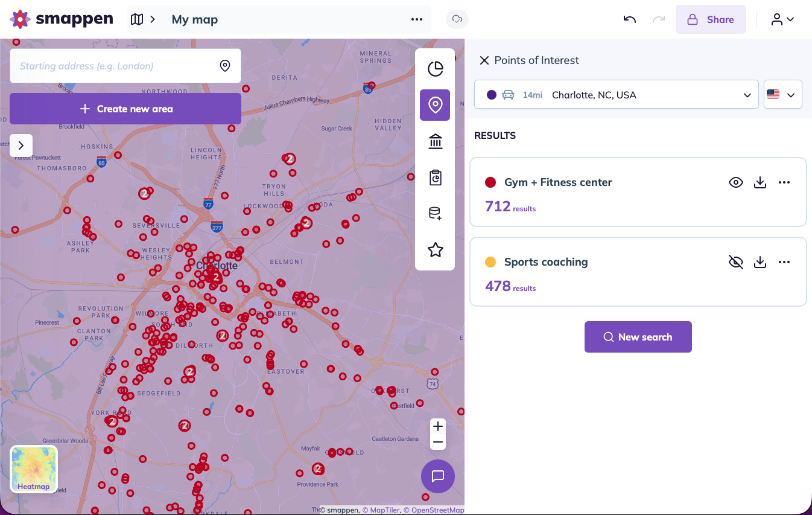This screenshot has width=812, height=515.
Task: Select the Sports coaching result card title
Action: 546,262
